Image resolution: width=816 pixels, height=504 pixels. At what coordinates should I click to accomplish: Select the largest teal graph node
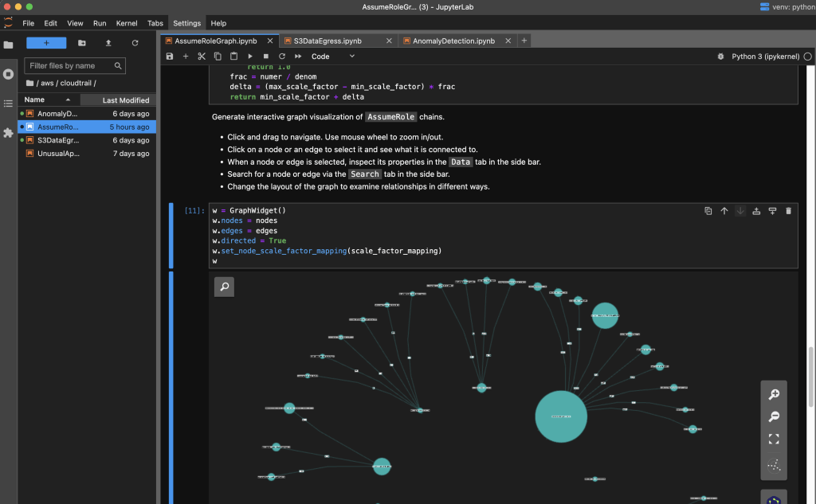pyautogui.click(x=561, y=416)
